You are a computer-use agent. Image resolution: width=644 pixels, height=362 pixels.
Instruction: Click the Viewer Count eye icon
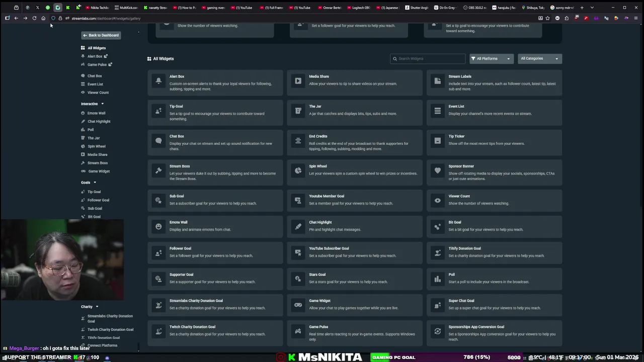coord(437,200)
